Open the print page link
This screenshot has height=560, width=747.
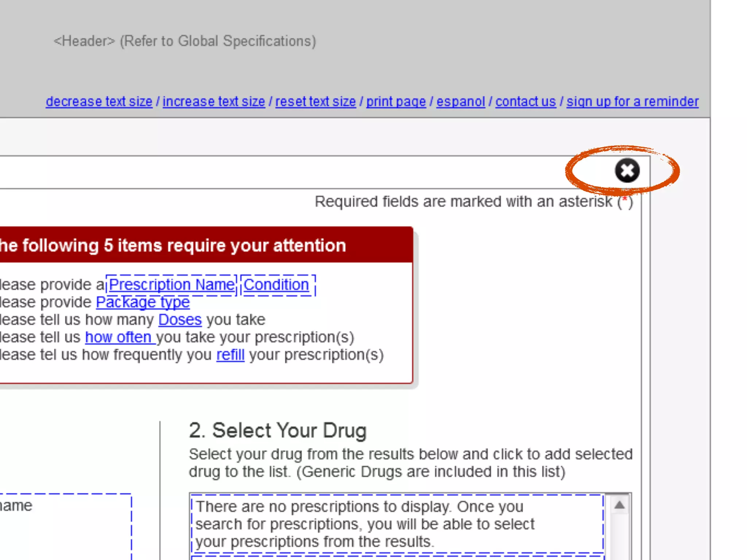pos(396,101)
